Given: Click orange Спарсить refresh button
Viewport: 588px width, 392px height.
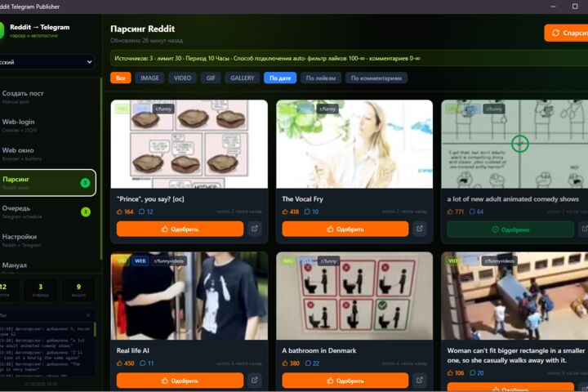Looking at the screenshot, I should click(x=566, y=33).
